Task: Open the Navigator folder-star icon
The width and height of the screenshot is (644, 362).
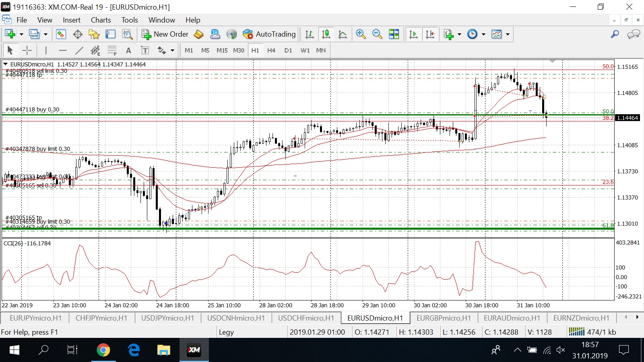Action: point(94,34)
